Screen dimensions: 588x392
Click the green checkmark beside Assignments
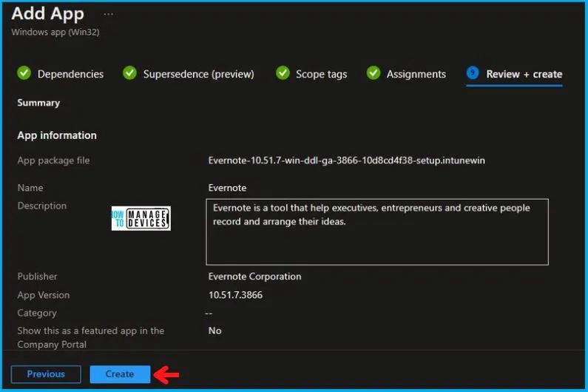point(374,72)
